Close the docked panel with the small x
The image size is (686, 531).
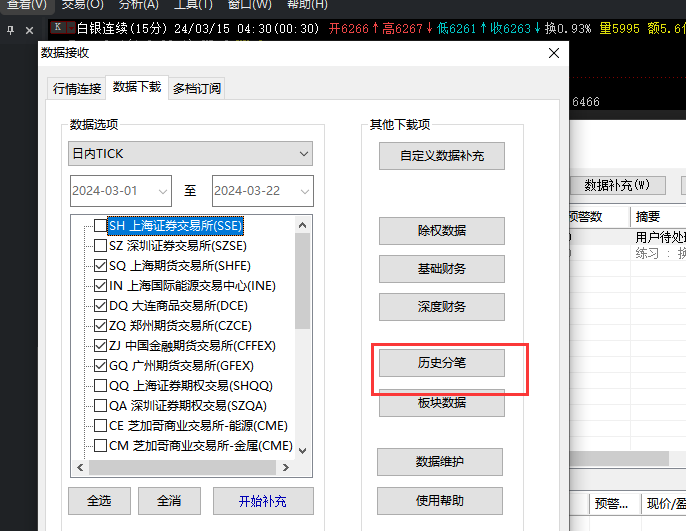point(27,29)
